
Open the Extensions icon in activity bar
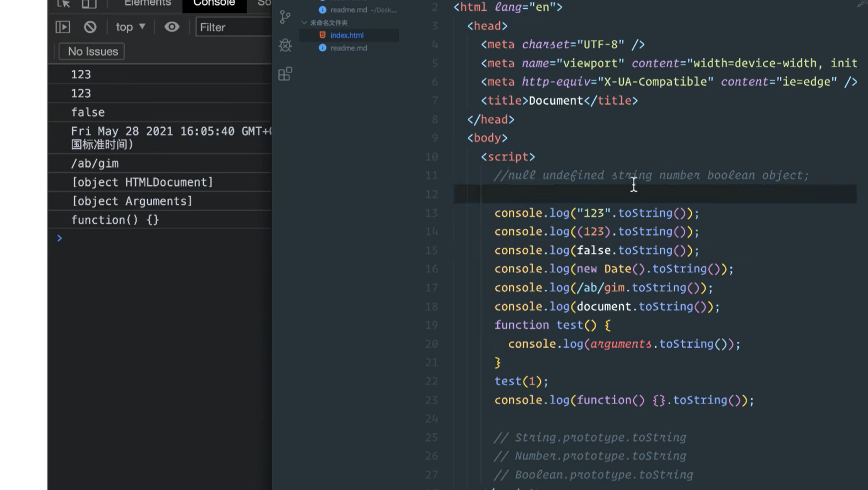285,74
